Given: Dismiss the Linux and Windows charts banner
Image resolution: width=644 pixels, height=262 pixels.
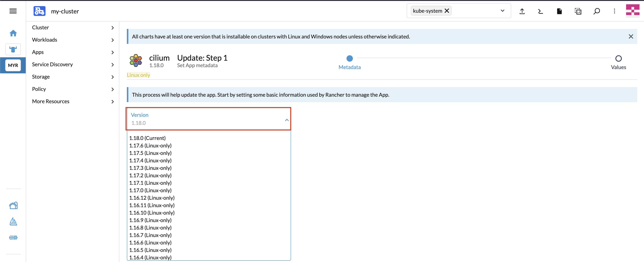Looking at the screenshot, I should click(x=631, y=37).
